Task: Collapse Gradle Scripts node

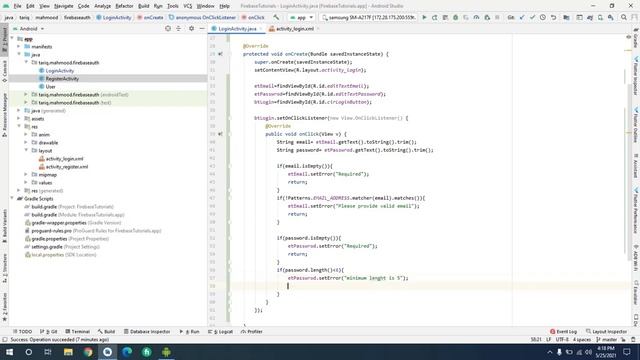Action: [x=13, y=198]
